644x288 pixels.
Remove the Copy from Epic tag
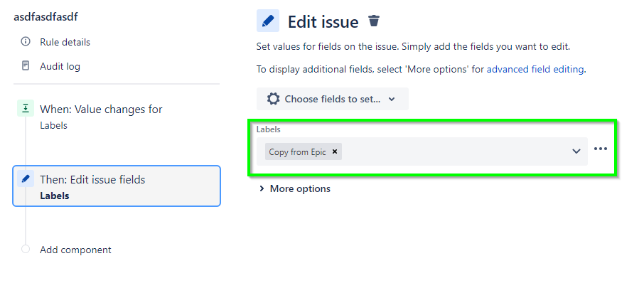(335, 151)
